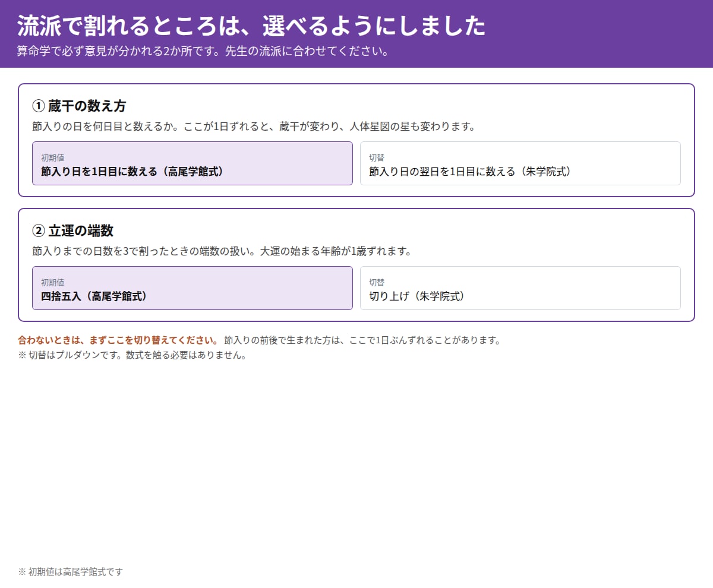The image size is (713, 588).
Task: Choose 切り上げ（朱学院式） option
Action: pyautogui.click(x=520, y=288)
